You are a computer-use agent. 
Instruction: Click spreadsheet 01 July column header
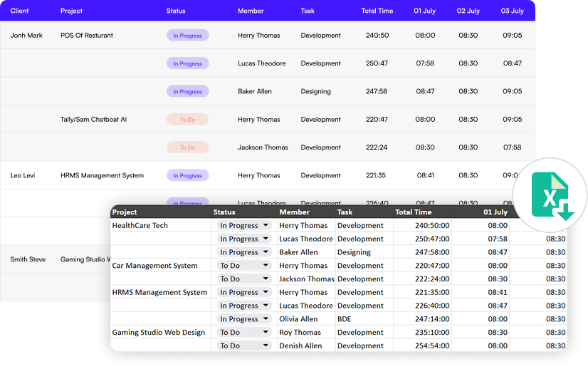[x=495, y=212]
